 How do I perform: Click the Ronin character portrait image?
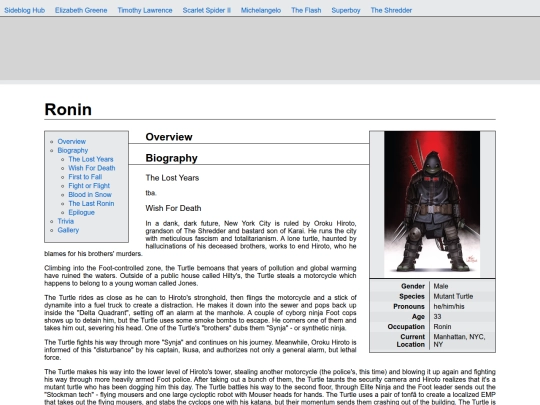tap(432, 204)
